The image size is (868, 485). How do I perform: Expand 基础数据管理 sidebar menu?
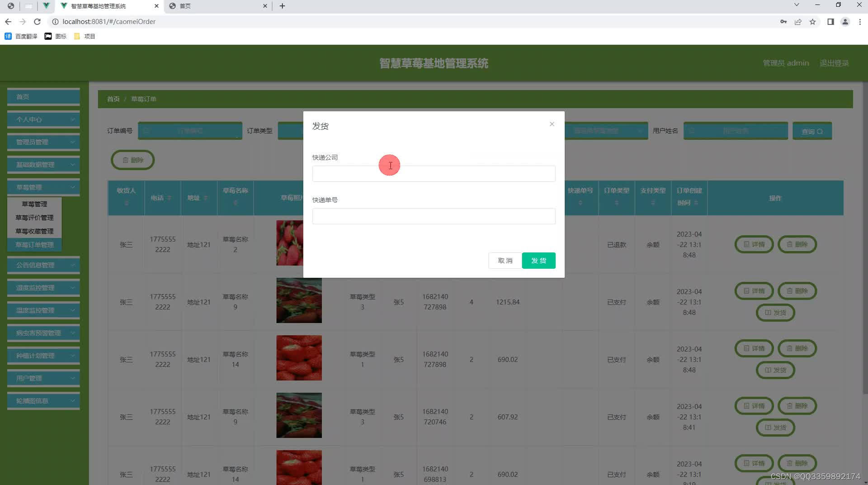pyautogui.click(x=43, y=165)
